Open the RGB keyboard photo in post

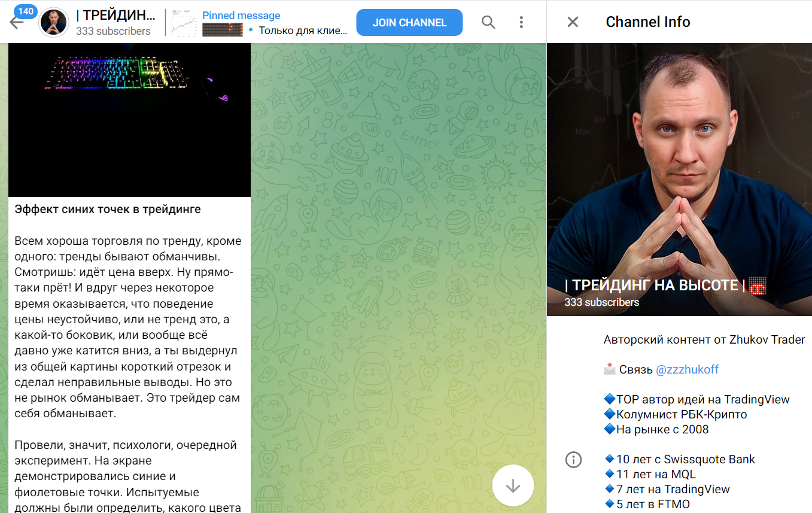[x=129, y=120]
